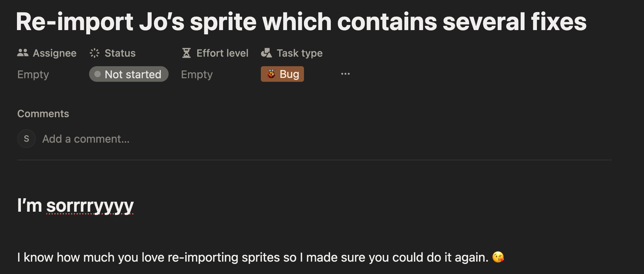The height and width of the screenshot is (274, 644).
Task: Click the paragraph about re-importing sprites
Action: [x=253, y=257]
